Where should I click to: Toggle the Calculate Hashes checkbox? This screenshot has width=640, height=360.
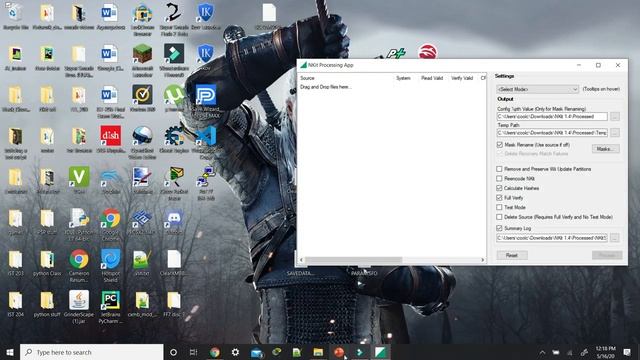pos(499,188)
